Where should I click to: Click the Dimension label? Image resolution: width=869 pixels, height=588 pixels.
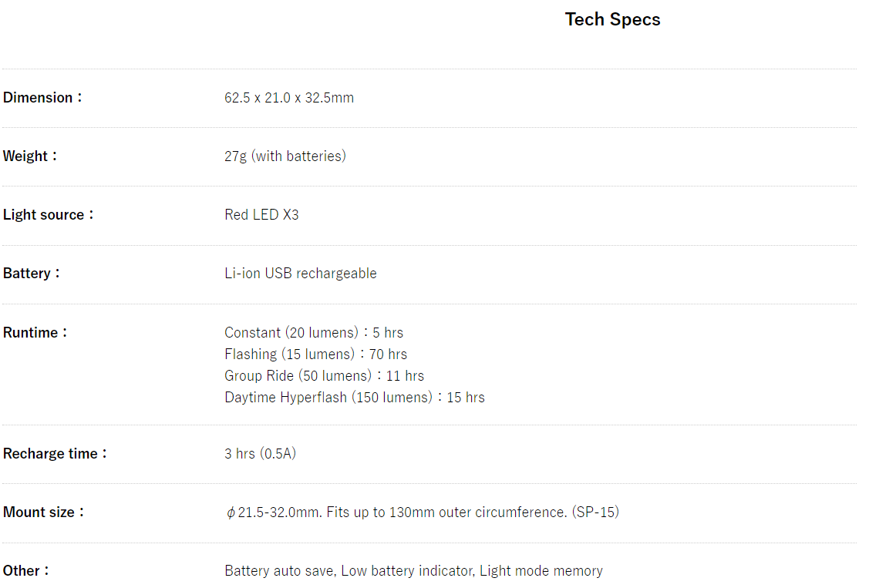click(x=42, y=98)
